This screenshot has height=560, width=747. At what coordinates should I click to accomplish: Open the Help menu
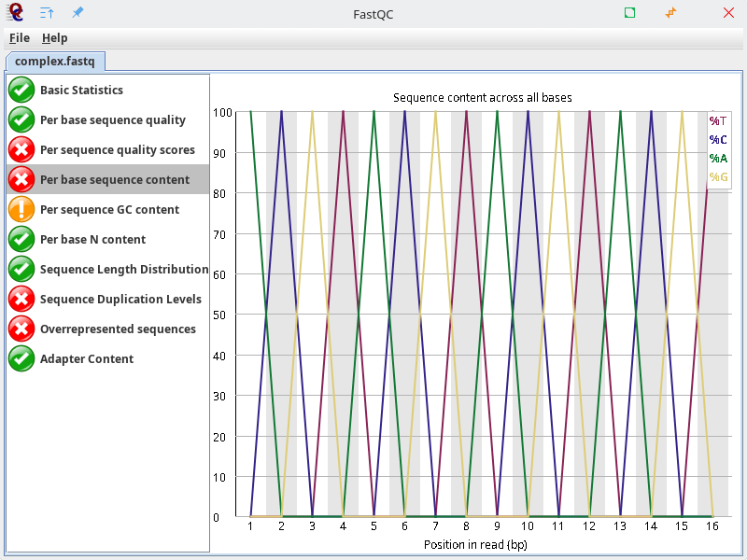pos(54,37)
